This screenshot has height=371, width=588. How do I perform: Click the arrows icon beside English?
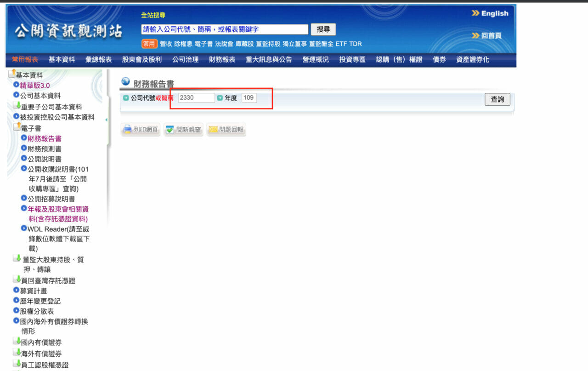point(475,13)
